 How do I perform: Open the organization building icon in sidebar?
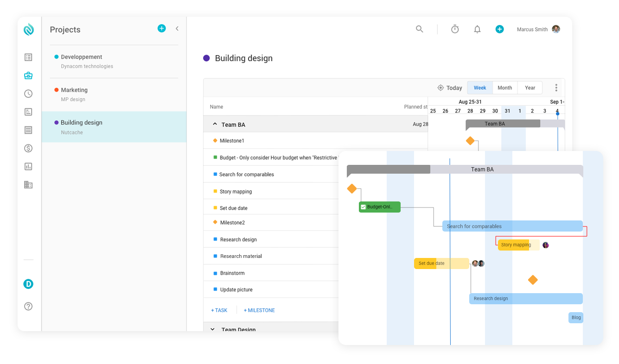pyautogui.click(x=28, y=184)
